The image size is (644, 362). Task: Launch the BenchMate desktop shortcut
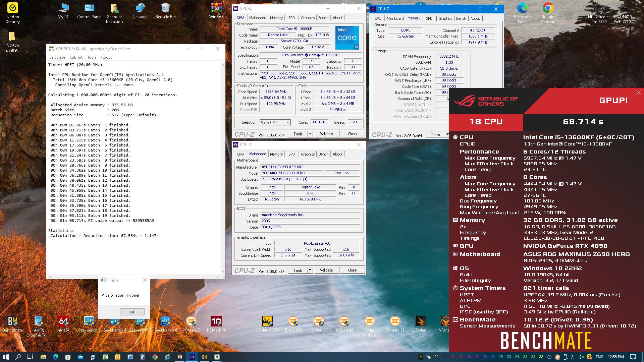[x=13, y=324]
